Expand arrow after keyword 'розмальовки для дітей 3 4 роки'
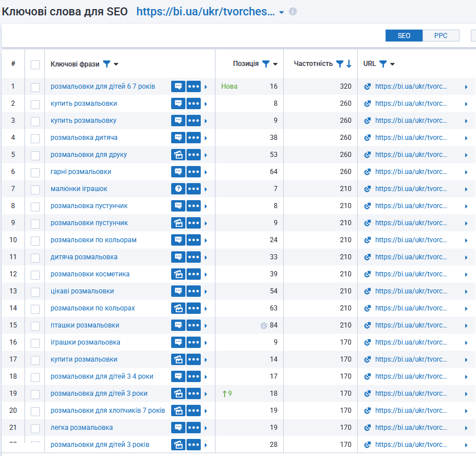476x456 pixels. 206,377
